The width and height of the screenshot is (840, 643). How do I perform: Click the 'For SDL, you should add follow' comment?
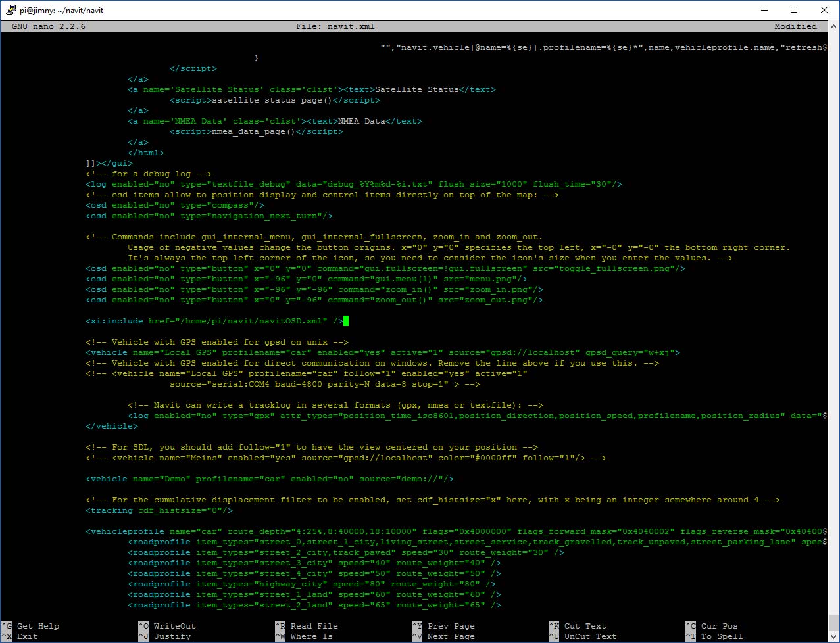312,447
